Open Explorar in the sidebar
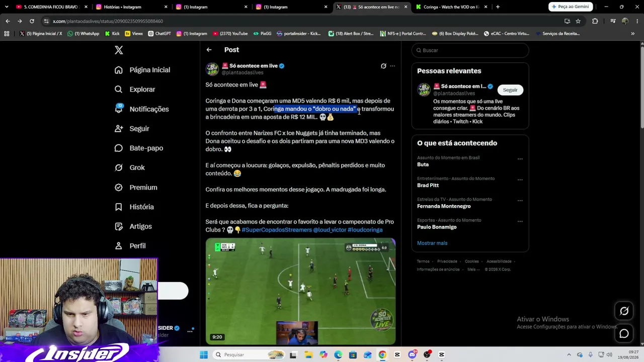644x362 pixels. (135, 89)
